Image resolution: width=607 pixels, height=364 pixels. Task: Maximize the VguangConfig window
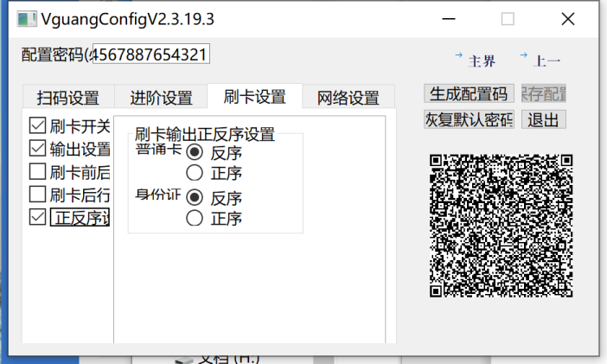(x=508, y=19)
